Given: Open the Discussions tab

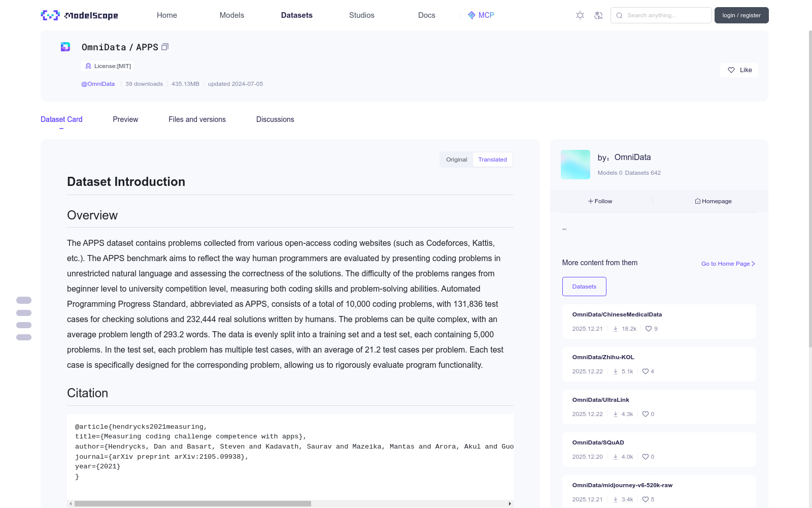Looking at the screenshot, I should [x=275, y=119].
